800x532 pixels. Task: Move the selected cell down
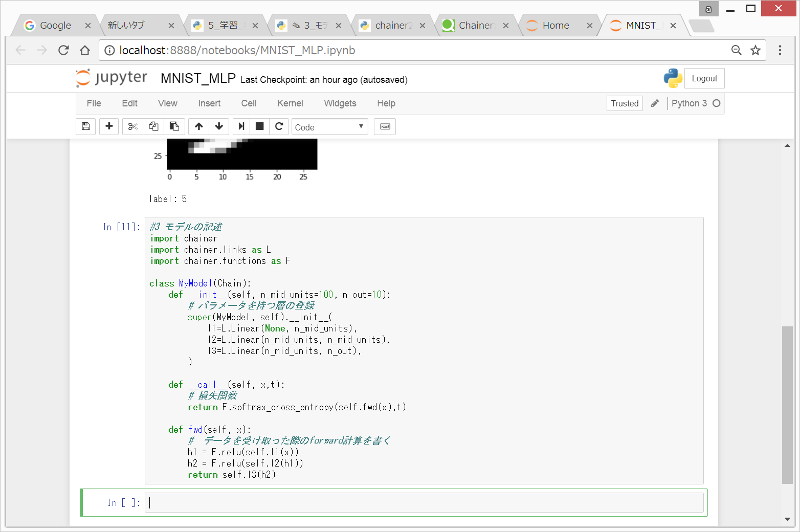[x=219, y=126]
